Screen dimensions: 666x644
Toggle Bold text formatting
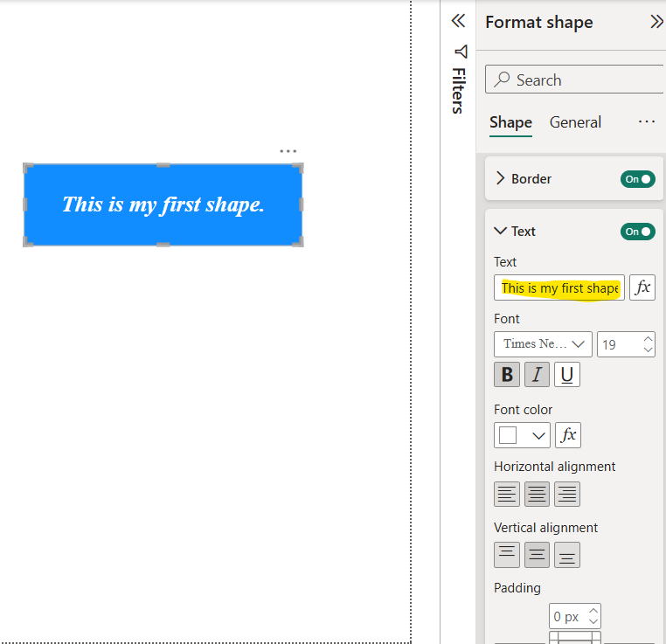pyautogui.click(x=506, y=375)
